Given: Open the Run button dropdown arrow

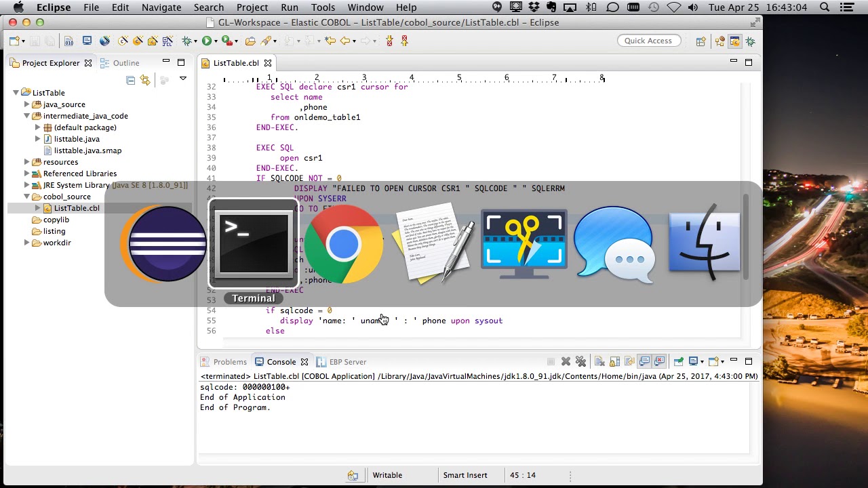Looking at the screenshot, I should (x=216, y=41).
